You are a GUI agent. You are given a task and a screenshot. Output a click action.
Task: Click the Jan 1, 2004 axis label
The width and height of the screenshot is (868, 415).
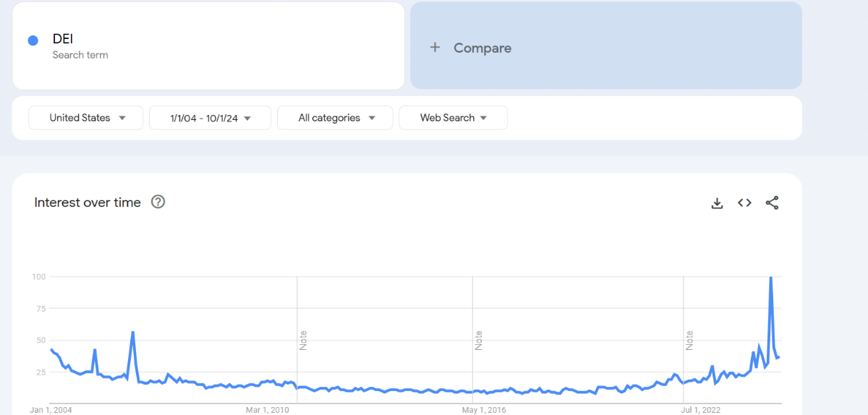point(51,410)
